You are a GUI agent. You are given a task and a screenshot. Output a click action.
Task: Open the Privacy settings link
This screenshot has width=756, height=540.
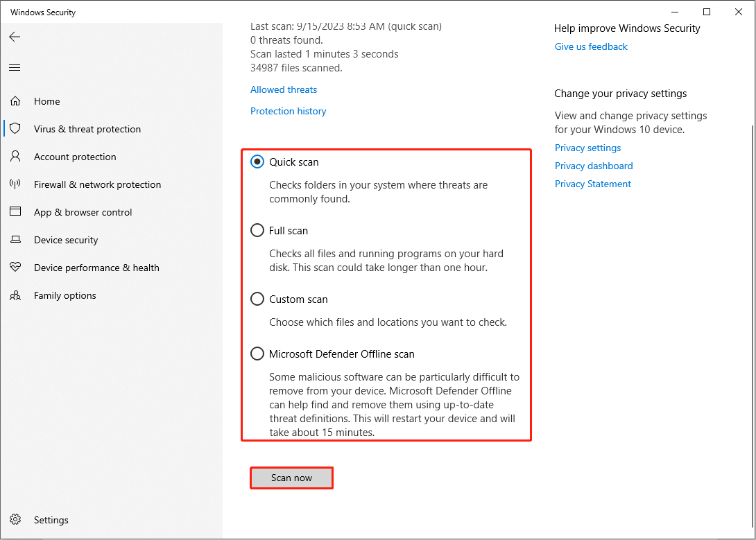pyautogui.click(x=587, y=148)
